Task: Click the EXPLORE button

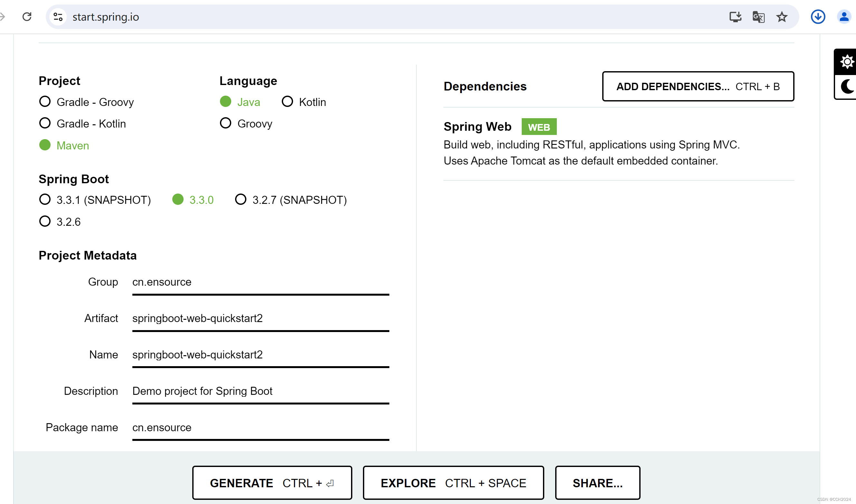Action: (x=453, y=483)
